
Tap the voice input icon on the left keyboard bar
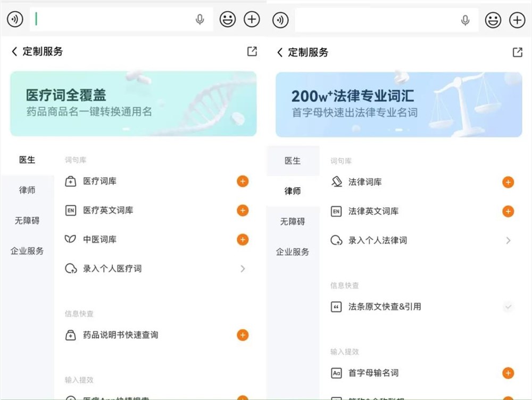14,19
